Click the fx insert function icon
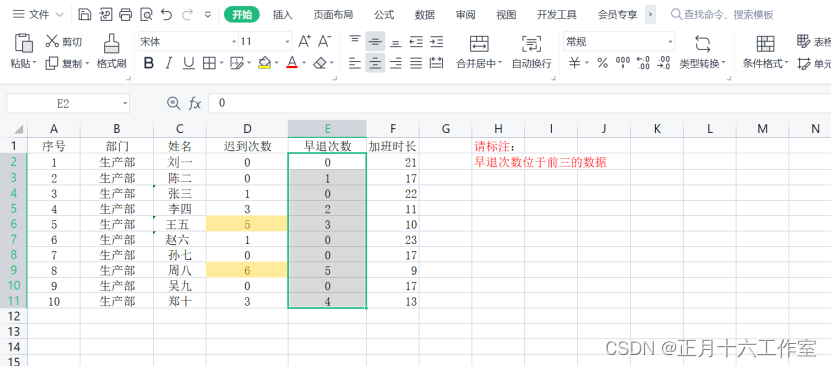Image resolution: width=831 pixels, height=367 pixels. click(x=195, y=103)
